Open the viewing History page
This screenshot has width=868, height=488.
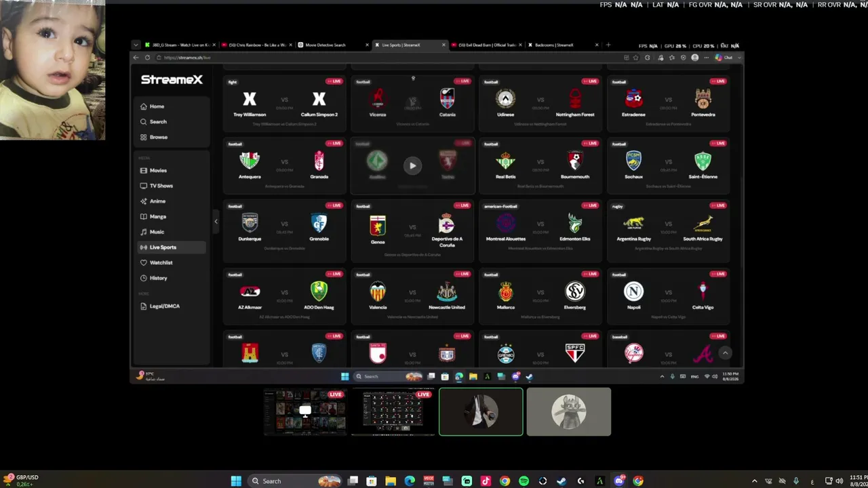click(171, 278)
